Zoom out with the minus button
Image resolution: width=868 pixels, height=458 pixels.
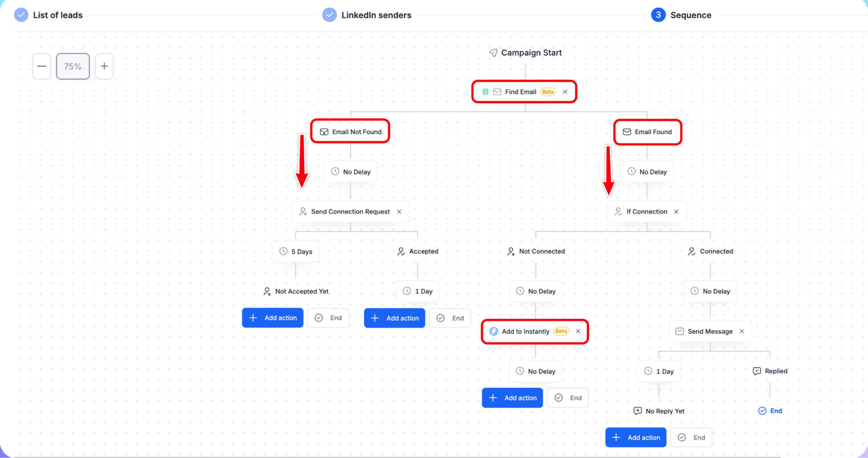pos(42,66)
